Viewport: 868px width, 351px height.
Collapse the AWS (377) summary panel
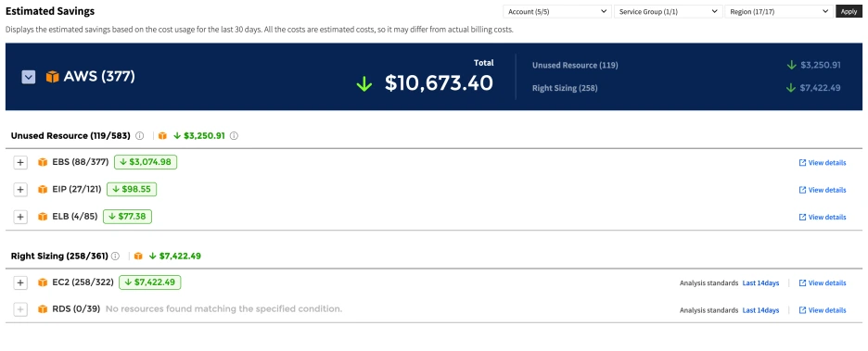pyautogui.click(x=29, y=78)
